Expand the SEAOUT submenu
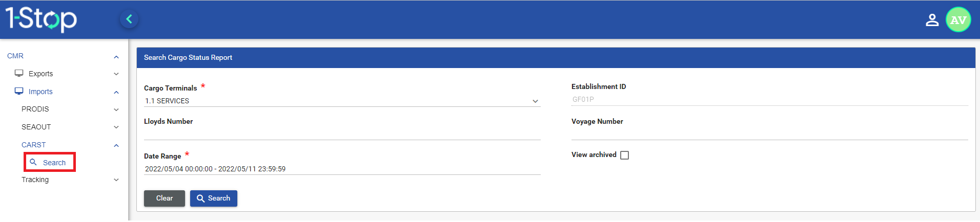The width and height of the screenshot is (980, 222). pyautogui.click(x=116, y=127)
